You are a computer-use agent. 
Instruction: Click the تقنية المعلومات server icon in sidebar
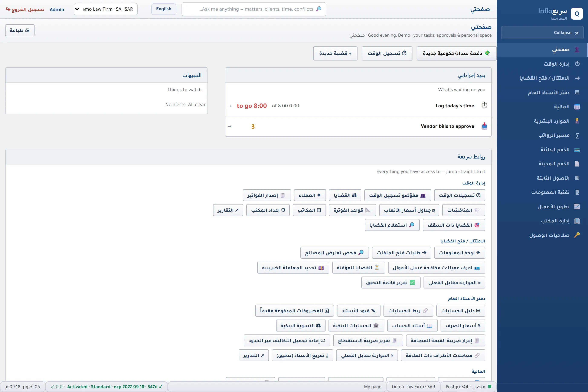[x=577, y=192]
